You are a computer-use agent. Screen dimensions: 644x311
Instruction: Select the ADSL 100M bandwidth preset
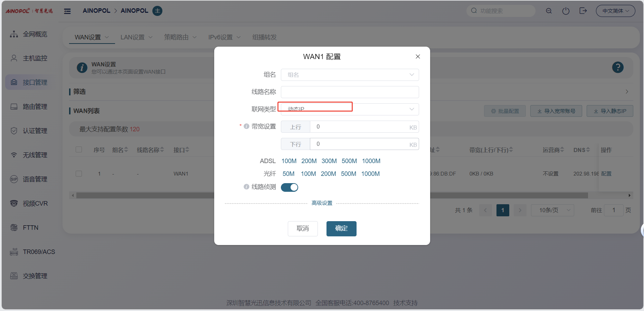pyautogui.click(x=289, y=161)
